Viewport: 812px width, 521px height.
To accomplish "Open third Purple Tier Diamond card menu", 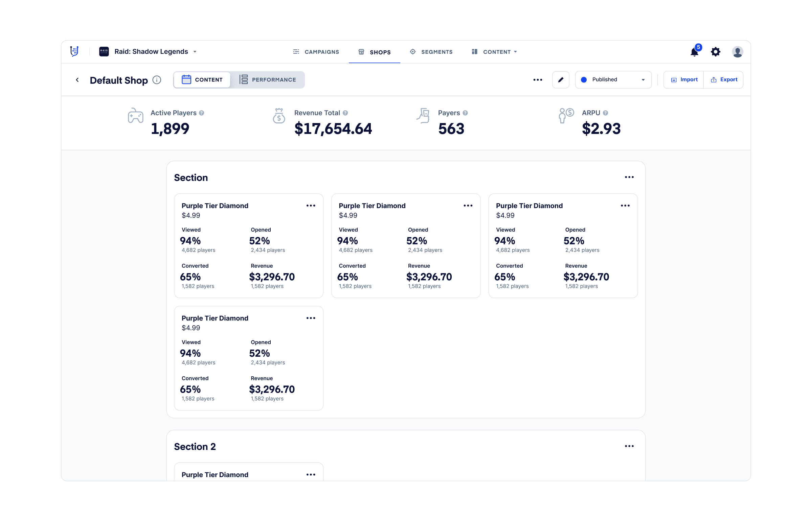I will point(625,206).
